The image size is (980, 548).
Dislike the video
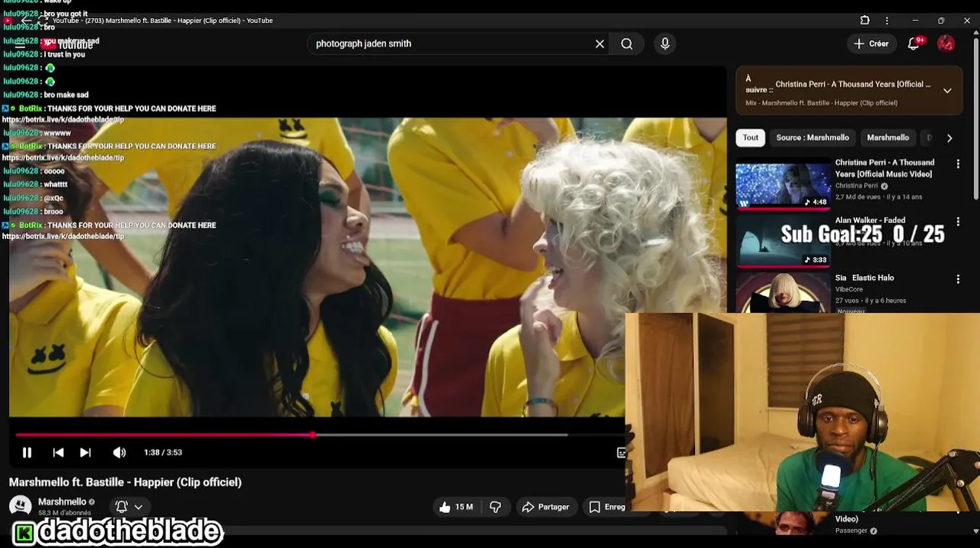pyautogui.click(x=496, y=507)
